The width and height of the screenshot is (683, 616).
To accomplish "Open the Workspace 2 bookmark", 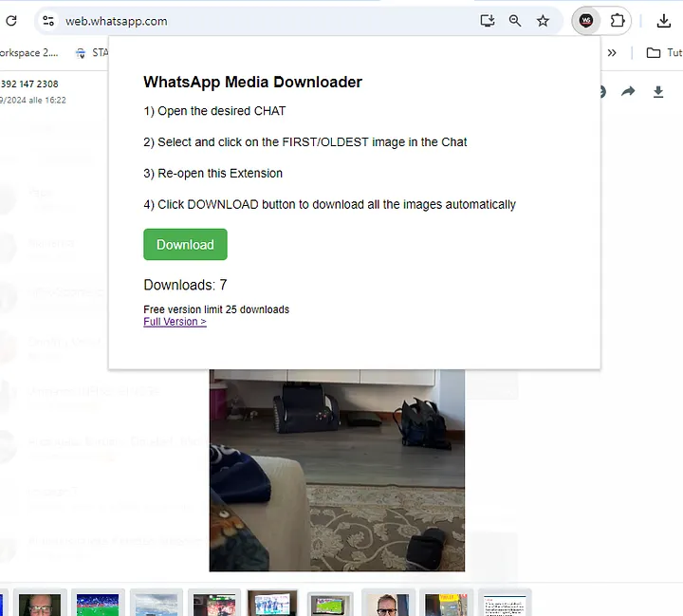I will tap(28, 53).
